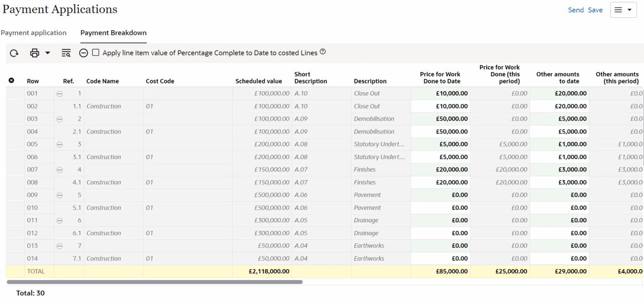The width and height of the screenshot is (644, 303).
Task: Click the £85,000.00 total cell
Action: coord(452,271)
